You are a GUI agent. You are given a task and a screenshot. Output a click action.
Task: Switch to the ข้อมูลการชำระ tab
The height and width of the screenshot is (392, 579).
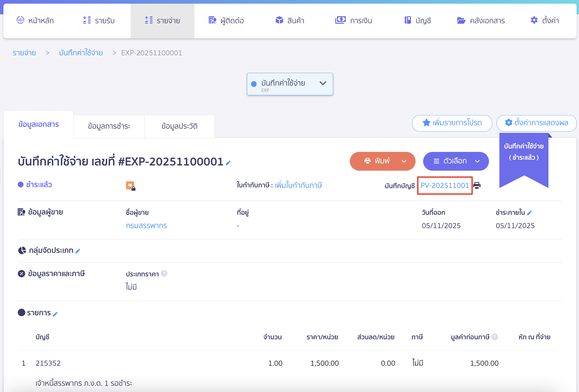[109, 126]
